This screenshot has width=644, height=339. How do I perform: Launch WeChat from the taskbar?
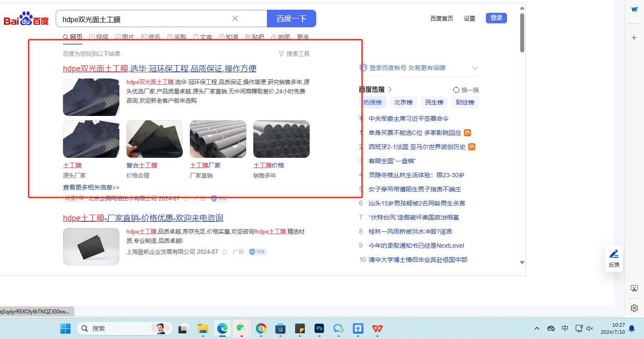(242, 328)
